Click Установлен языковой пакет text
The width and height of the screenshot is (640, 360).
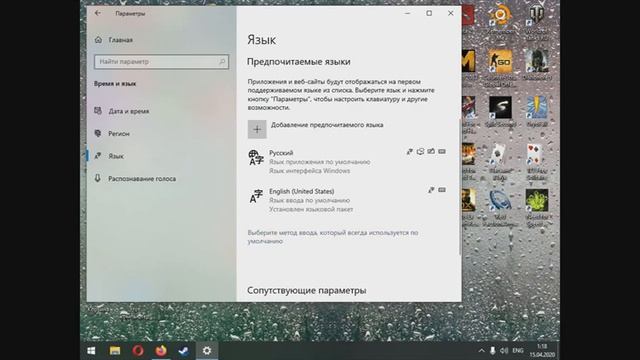click(x=311, y=209)
